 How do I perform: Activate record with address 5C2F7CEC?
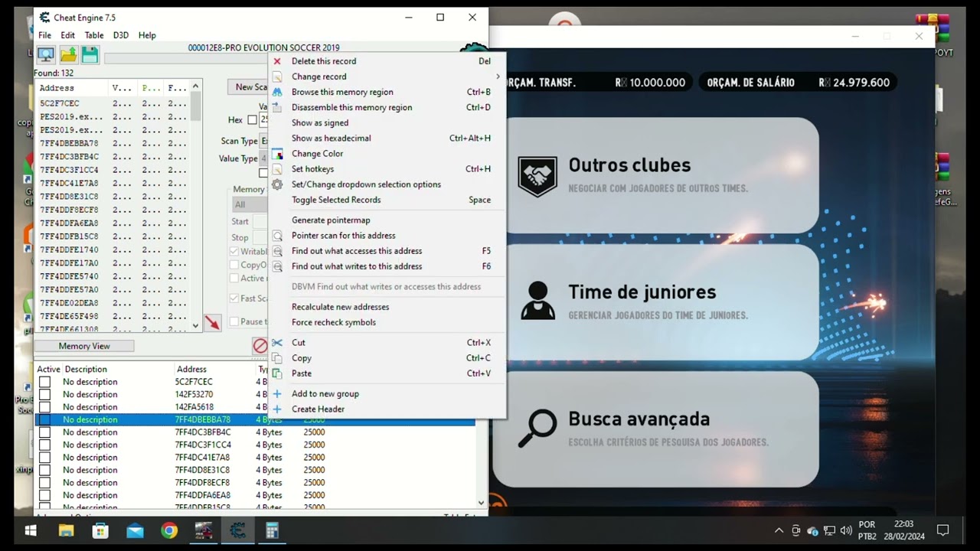click(44, 382)
